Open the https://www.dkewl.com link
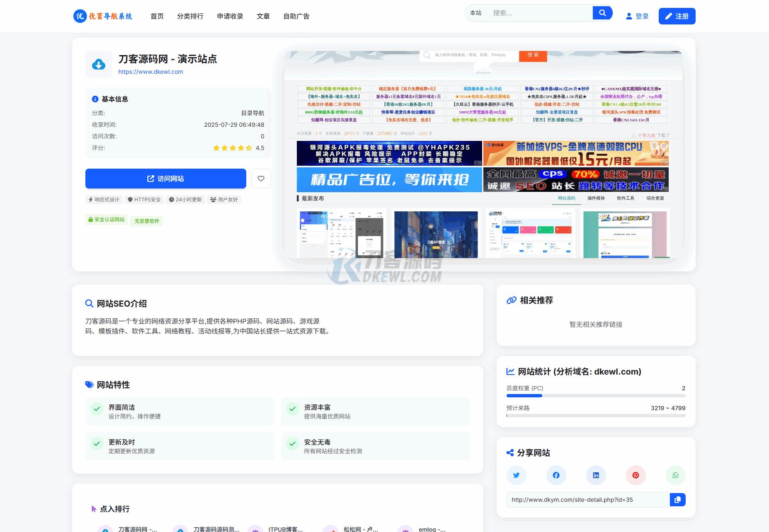 151,72
